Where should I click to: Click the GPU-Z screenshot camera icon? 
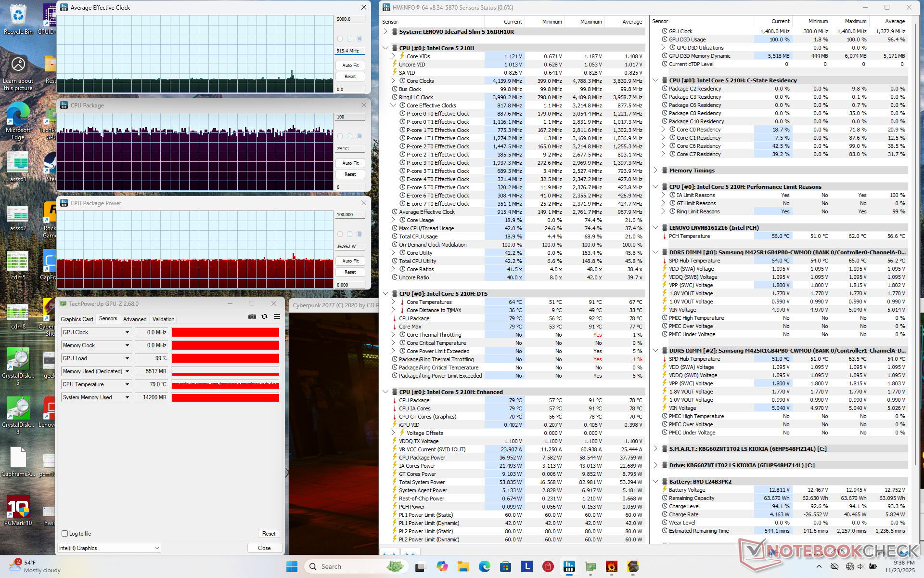point(252,316)
